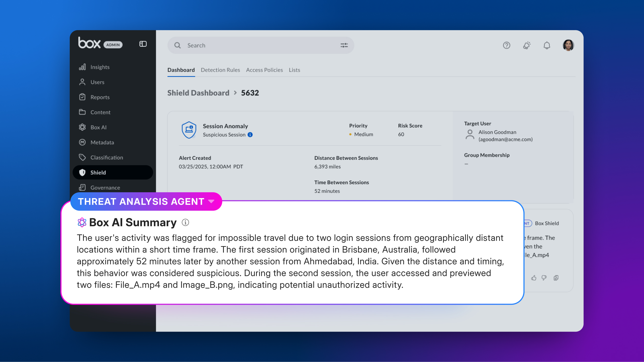Open the user profile avatar

(x=568, y=45)
